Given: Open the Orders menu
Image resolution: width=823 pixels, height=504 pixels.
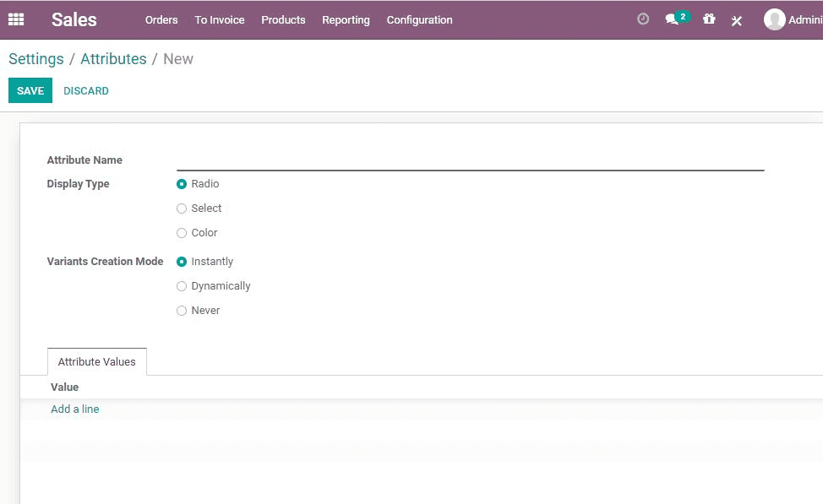Looking at the screenshot, I should pos(161,20).
